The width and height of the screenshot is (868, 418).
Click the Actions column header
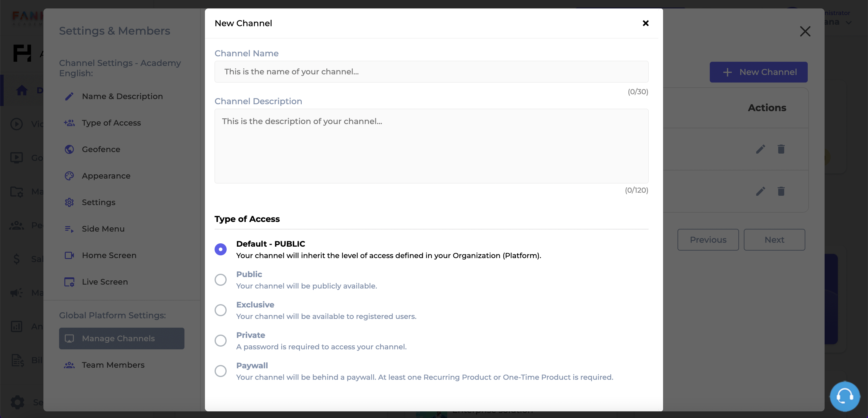pos(767,108)
